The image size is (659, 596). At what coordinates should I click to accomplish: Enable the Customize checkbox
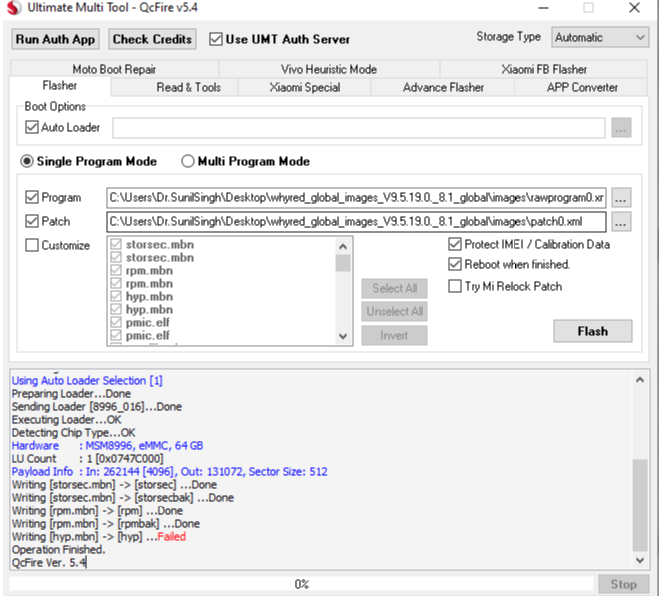[x=32, y=245]
